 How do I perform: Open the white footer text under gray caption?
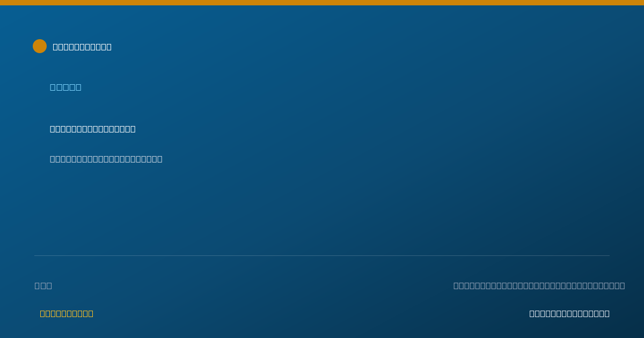click(x=569, y=313)
